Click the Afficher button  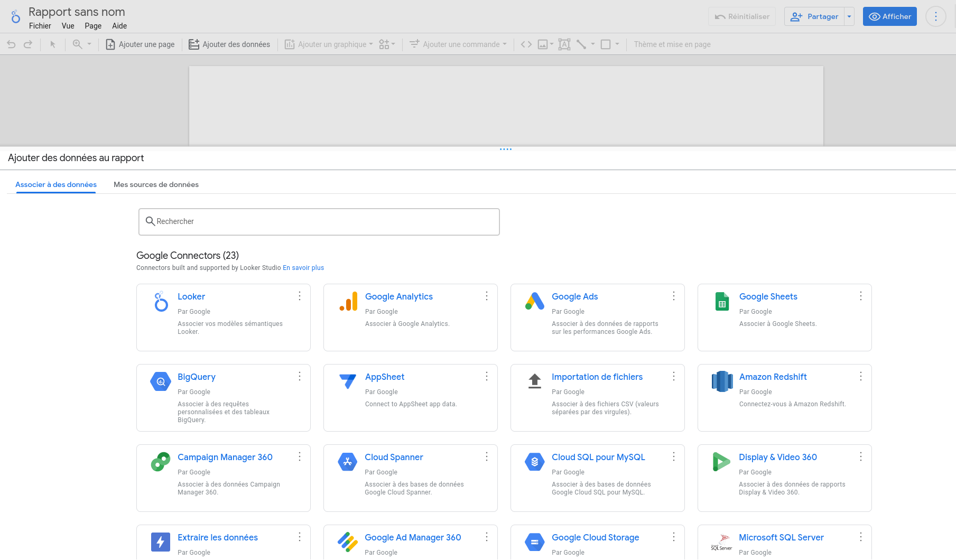tap(889, 16)
